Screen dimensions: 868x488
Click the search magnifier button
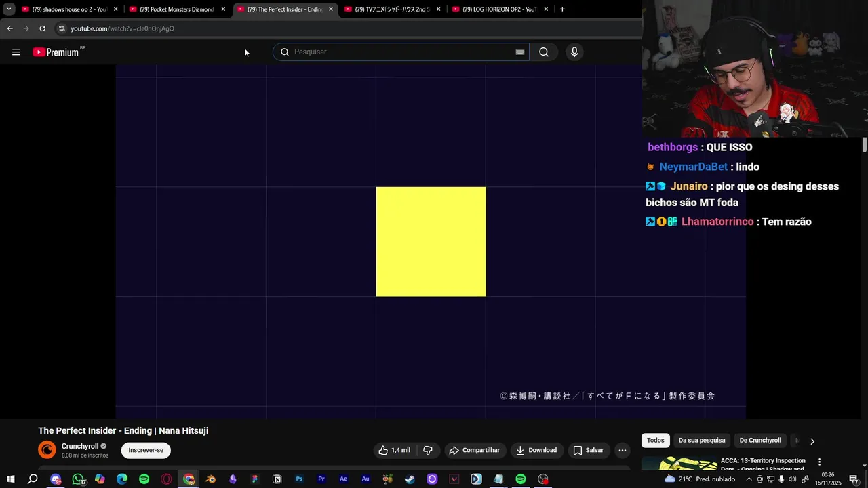[544, 52]
